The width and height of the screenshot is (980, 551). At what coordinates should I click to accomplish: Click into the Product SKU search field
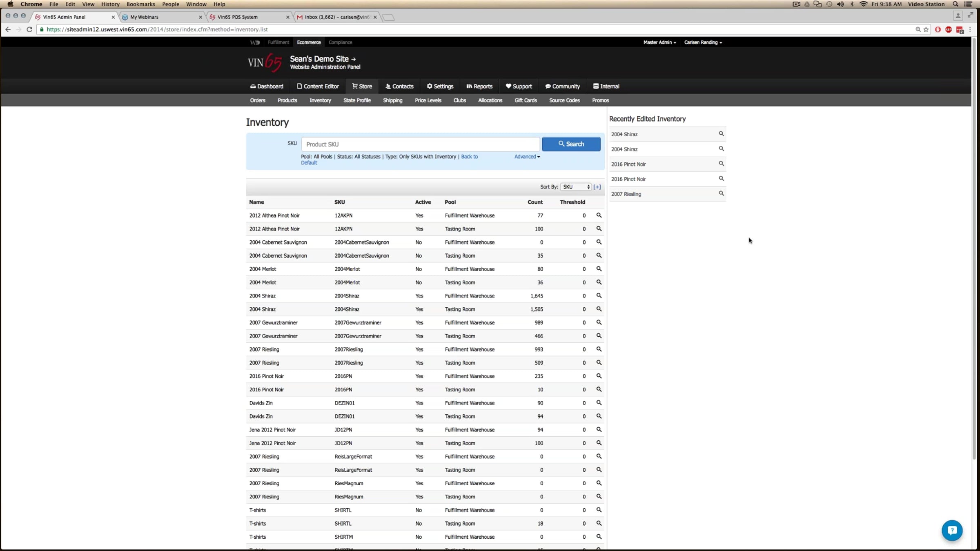pyautogui.click(x=420, y=144)
